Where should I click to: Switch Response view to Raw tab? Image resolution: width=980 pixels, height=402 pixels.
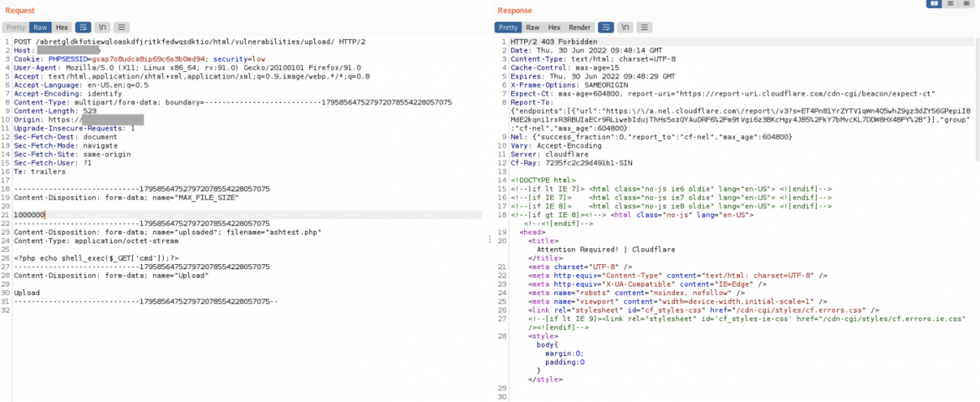click(x=533, y=28)
